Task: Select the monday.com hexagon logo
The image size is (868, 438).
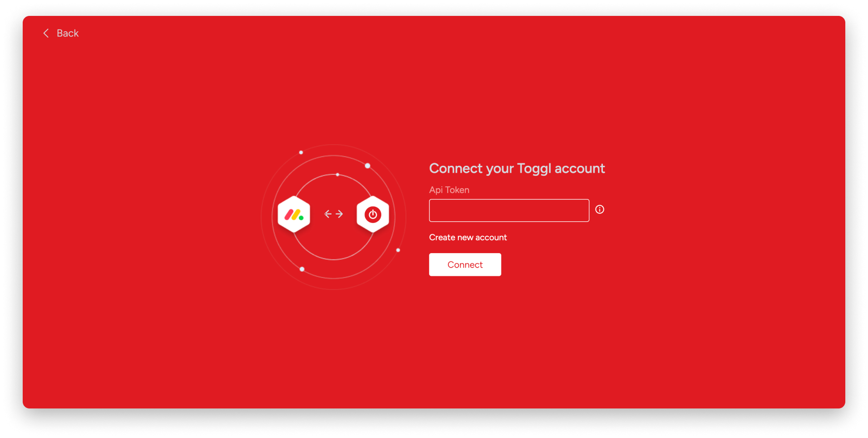Action: pos(294,214)
